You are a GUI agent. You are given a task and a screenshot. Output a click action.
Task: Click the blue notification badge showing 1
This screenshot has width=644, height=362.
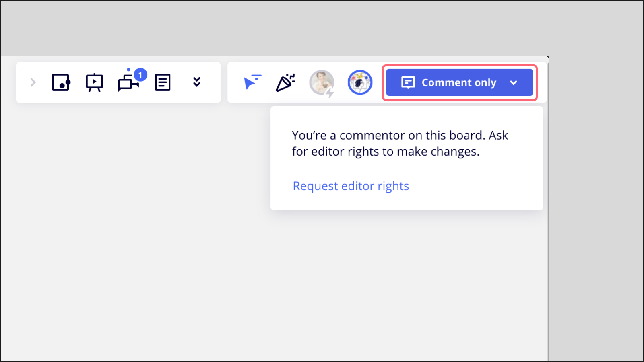140,75
